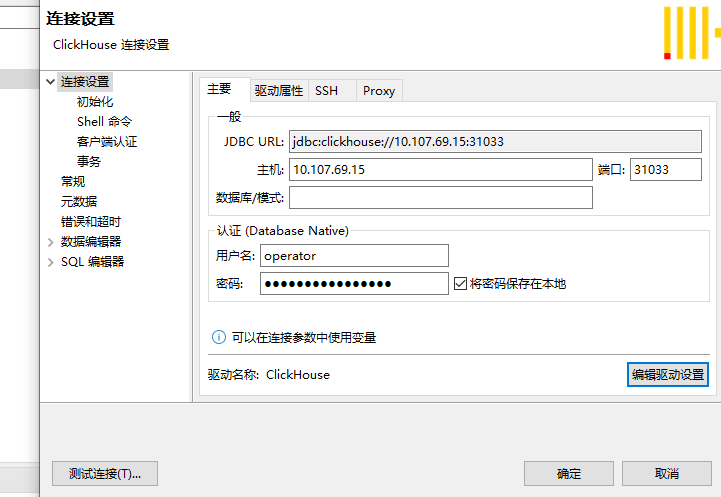The width and height of the screenshot is (721, 497).
Task: Switch to the SSH tab
Action: [x=332, y=91]
